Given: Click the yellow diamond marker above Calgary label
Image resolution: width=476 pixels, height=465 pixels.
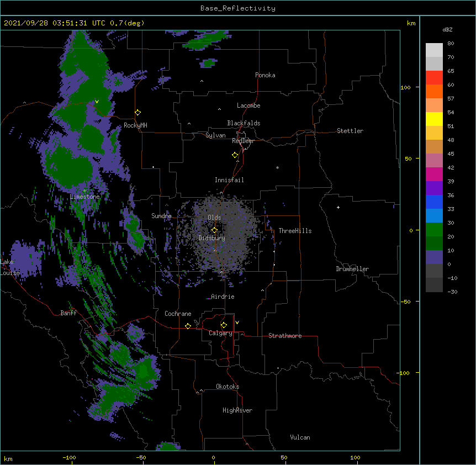Looking at the screenshot, I should [224, 325].
